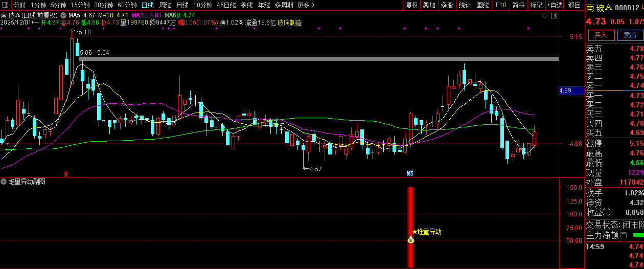Click the gray 5.06 - 5.04 gap band
Viewport: 644px width, 269px height.
[x=319, y=59]
